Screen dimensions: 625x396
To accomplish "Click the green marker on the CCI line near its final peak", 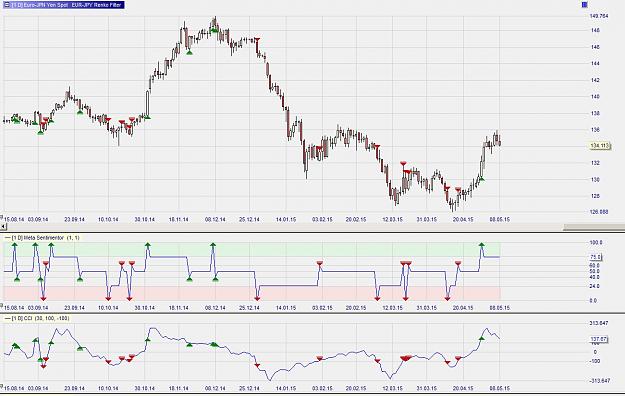I will [482, 339].
